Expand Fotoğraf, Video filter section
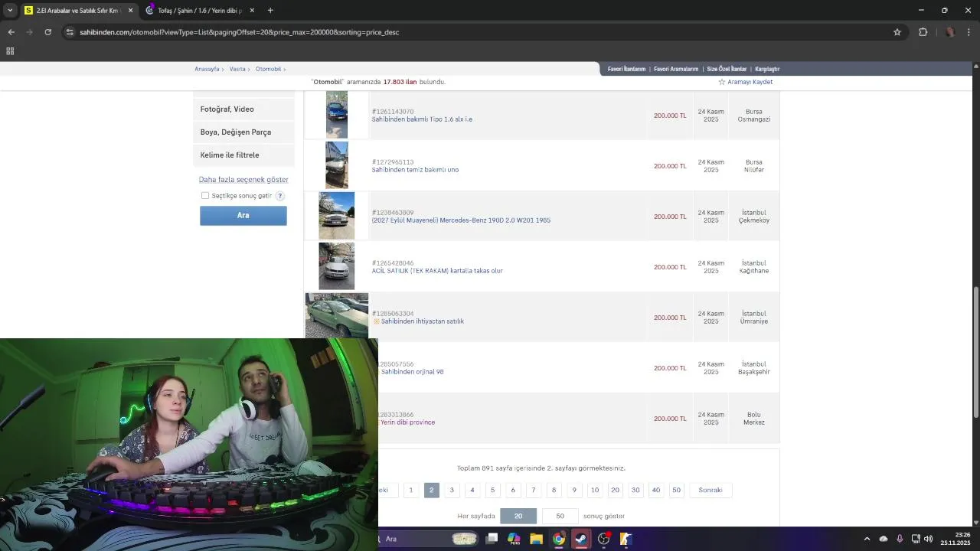This screenshot has width=980, height=551. [243, 109]
